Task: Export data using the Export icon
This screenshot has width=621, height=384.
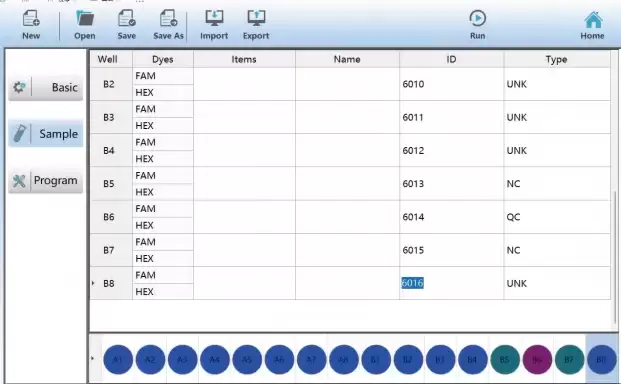Action: [256, 25]
